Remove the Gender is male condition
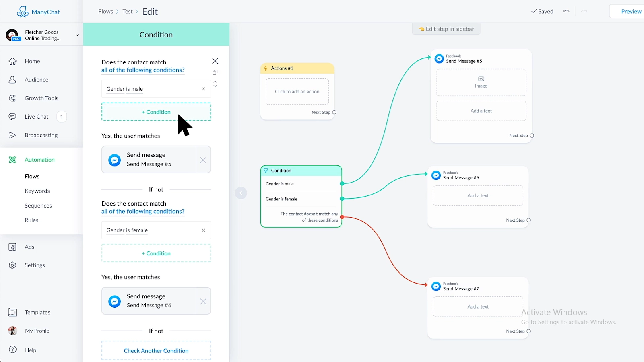Screen dimensions: 644x362 [x=203, y=89]
